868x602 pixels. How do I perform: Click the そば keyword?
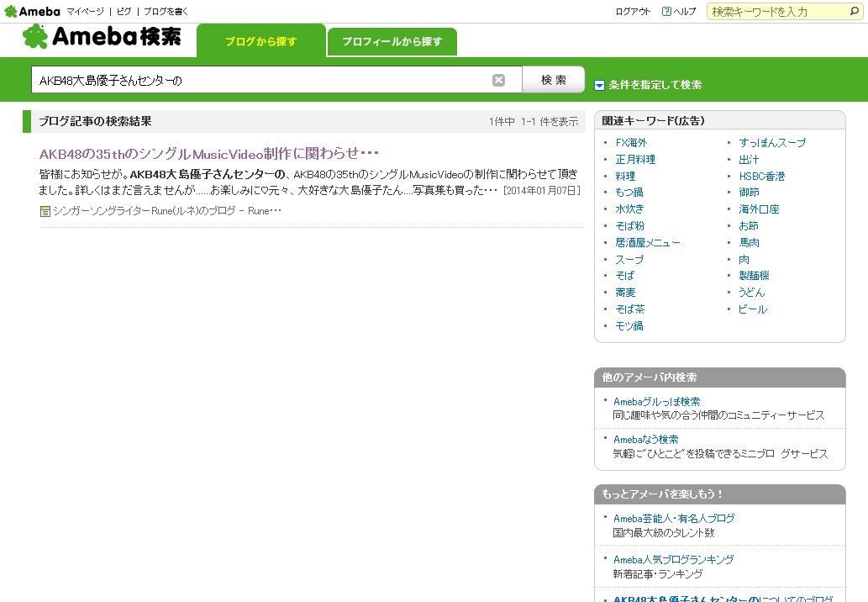point(625,275)
